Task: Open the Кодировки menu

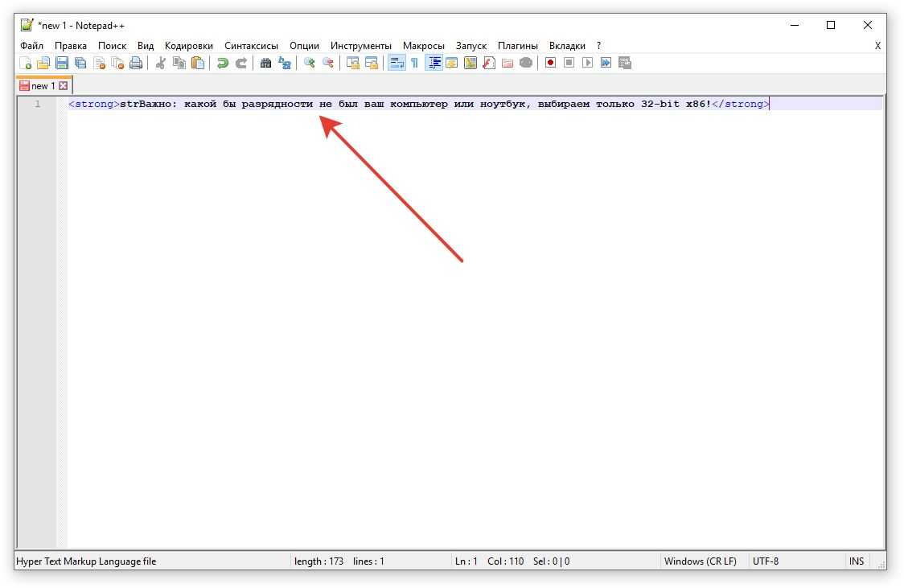Action: (x=189, y=46)
